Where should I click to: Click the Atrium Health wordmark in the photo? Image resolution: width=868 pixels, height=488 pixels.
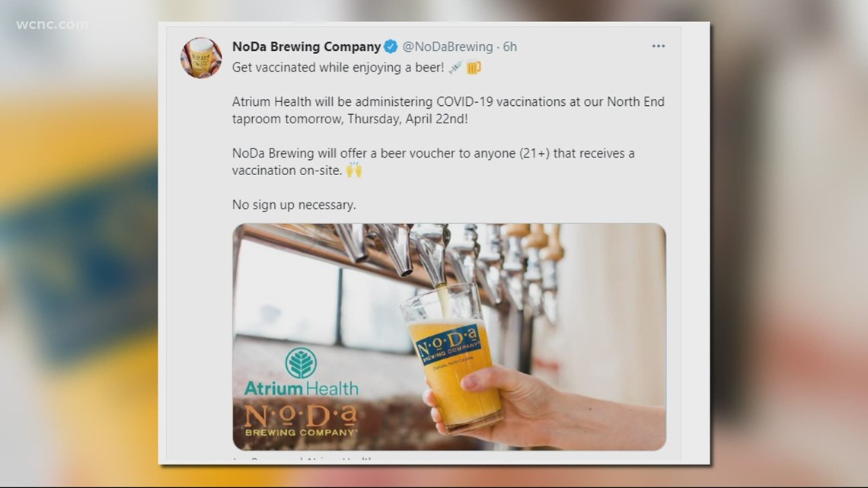(302, 388)
